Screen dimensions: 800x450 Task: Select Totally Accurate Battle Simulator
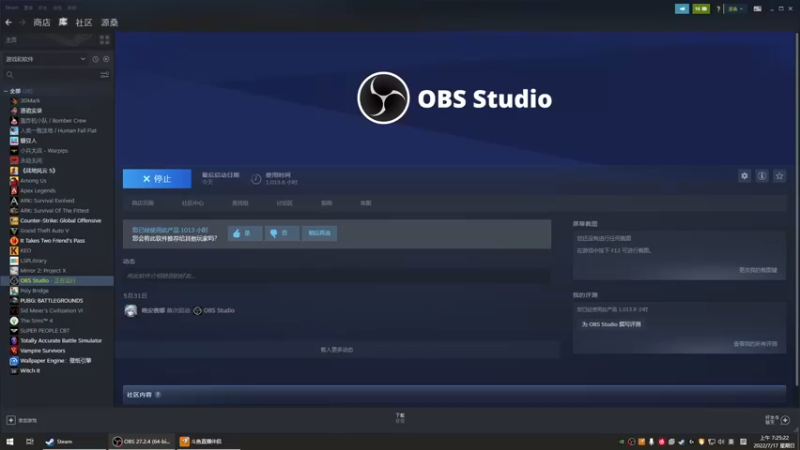tap(61, 340)
